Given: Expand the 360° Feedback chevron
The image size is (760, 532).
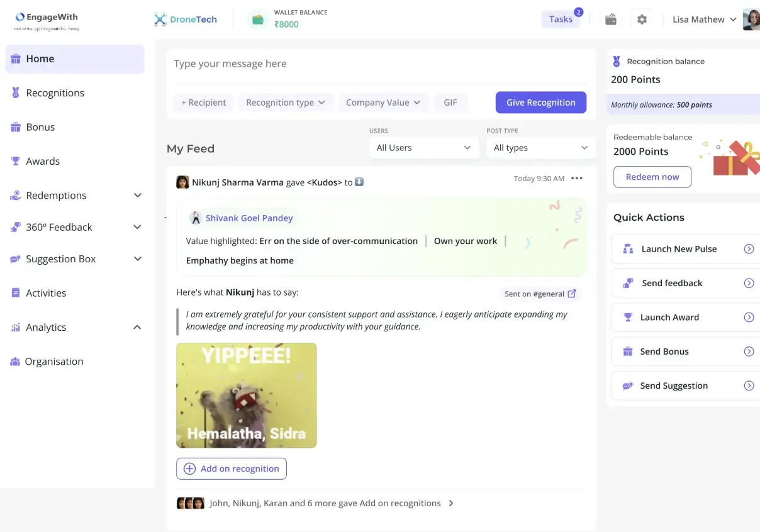Looking at the screenshot, I should coord(138,227).
